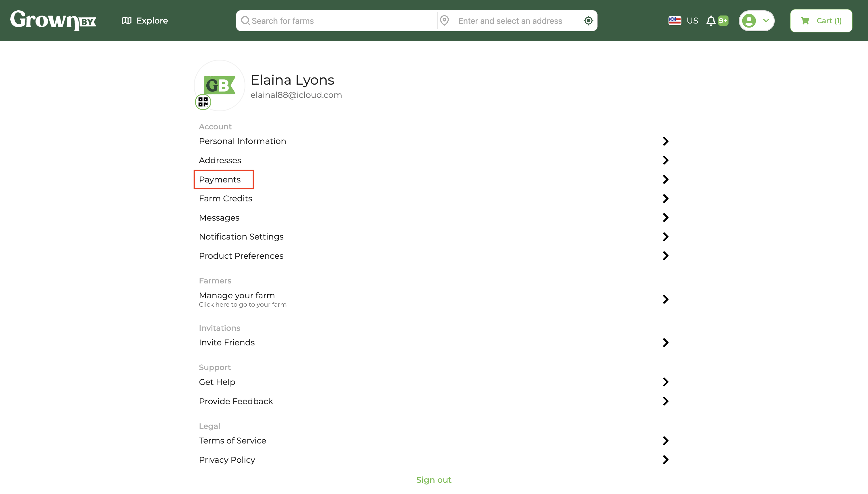Click the GB profile picture

point(219,85)
